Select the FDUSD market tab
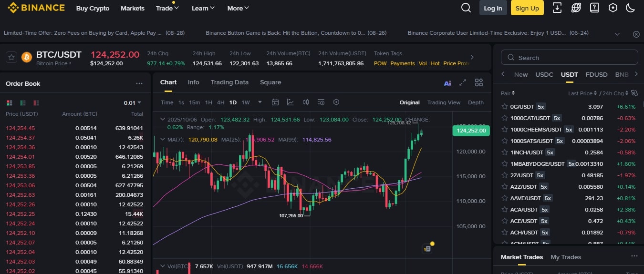Image resolution: width=644 pixels, height=274 pixels. (597, 74)
